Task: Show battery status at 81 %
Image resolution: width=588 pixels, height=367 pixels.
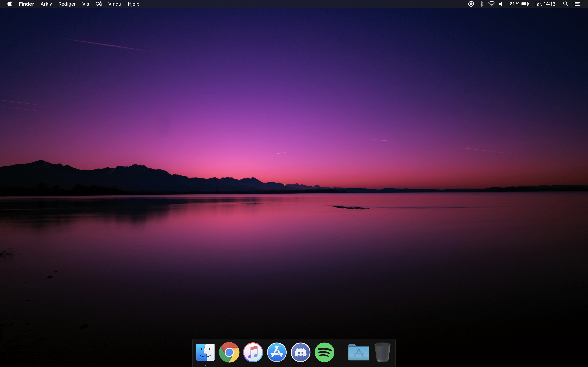Action: point(519,4)
